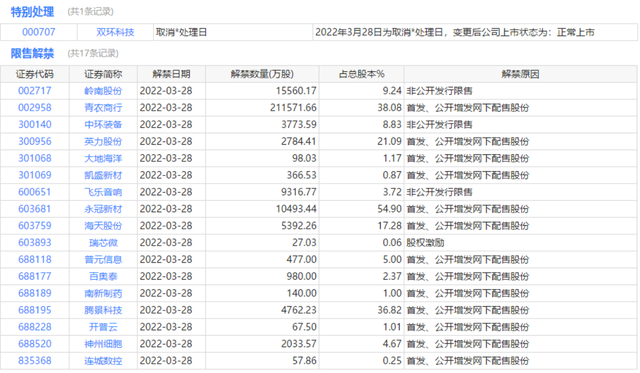Open stock code 301068 link
The height and width of the screenshot is (373, 640).
point(35,158)
